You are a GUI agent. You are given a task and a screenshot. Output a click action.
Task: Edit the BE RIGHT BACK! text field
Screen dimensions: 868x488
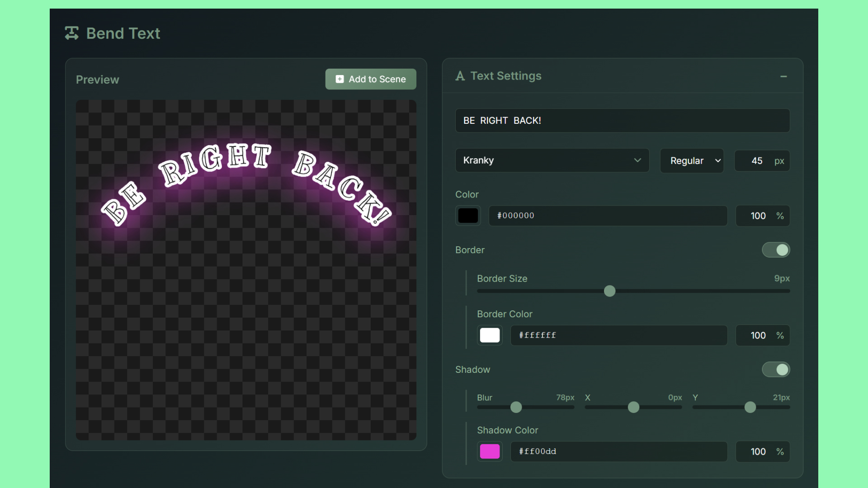pos(622,121)
